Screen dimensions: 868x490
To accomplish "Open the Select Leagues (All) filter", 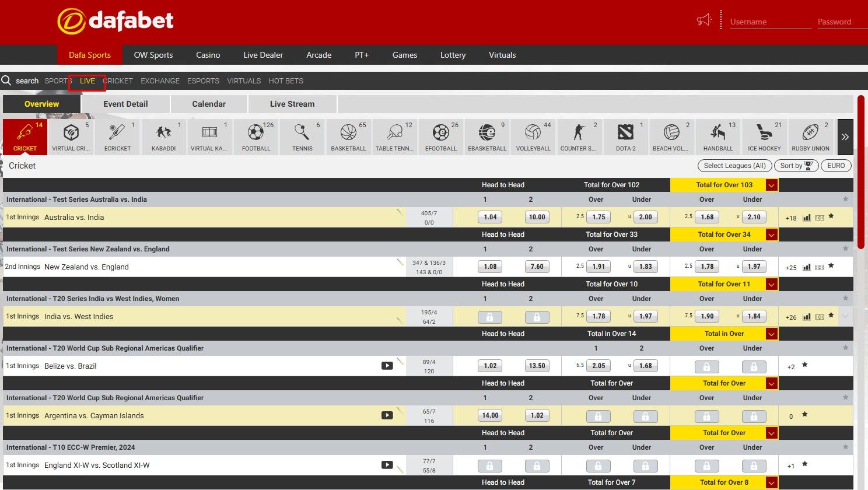I will click(x=734, y=166).
